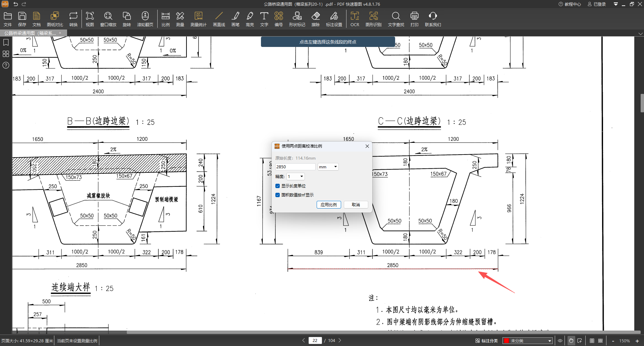Select the 高亮 (Highlight) tool
The width and height of the screenshot is (644, 346).
pyautogui.click(x=250, y=19)
